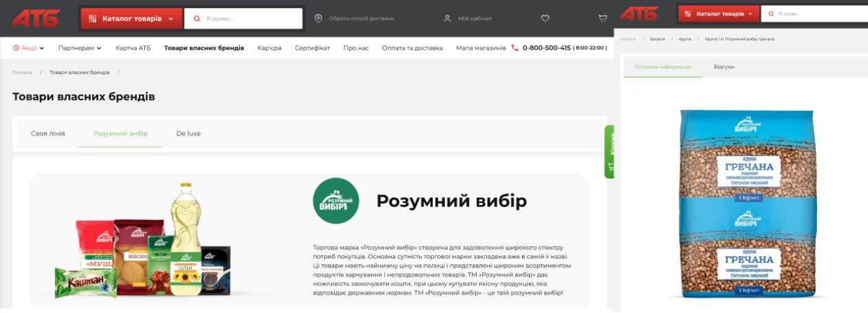Select the Основна інформація tab on the product page
The image size is (868, 313).
tap(663, 67)
